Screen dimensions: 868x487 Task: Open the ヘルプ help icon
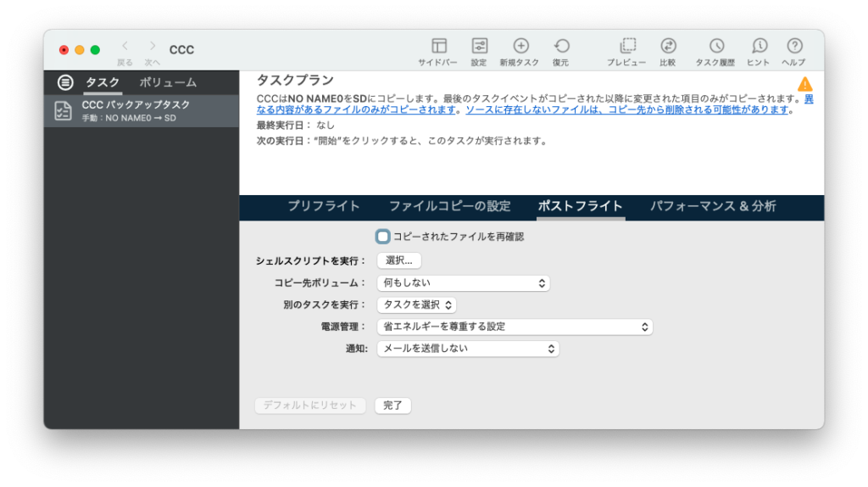(x=794, y=46)
